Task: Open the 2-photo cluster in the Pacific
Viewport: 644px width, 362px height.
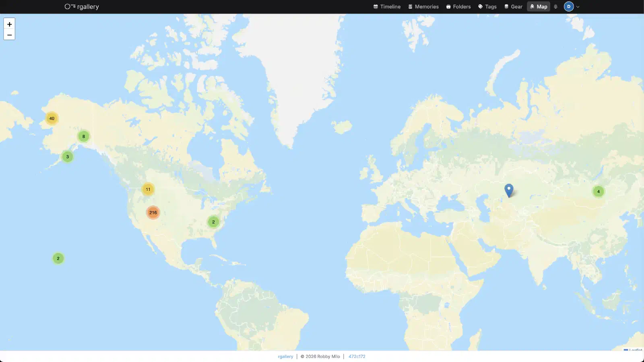Action: pos(58,259)
